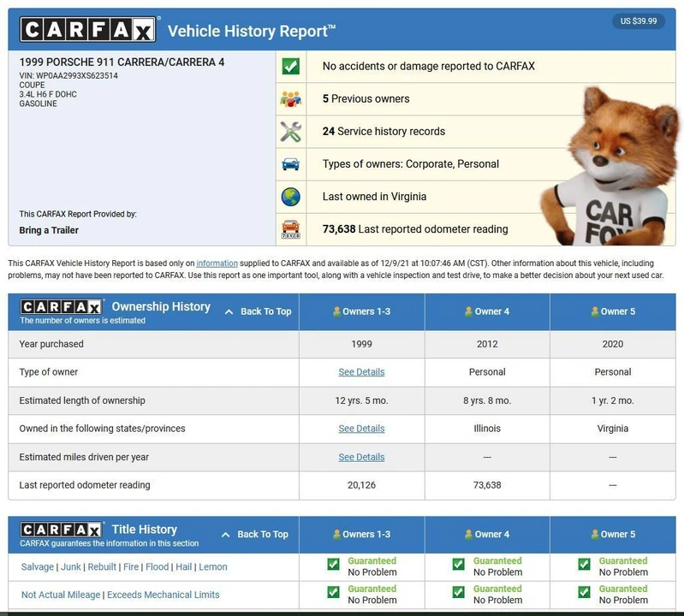Click the person icon in Ownership Owner 5 header
This screenshot has width=684, height=616.
(595, 311)
